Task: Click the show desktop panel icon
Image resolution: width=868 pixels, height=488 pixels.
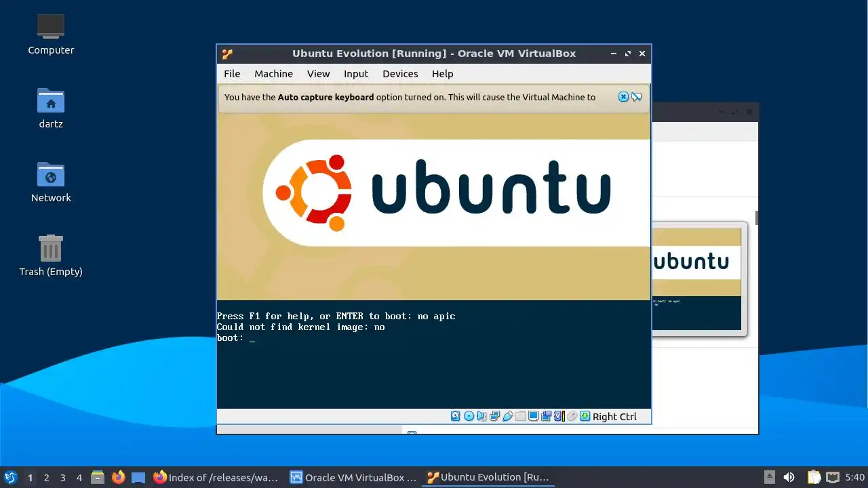Action: click(x=138, y=477)
